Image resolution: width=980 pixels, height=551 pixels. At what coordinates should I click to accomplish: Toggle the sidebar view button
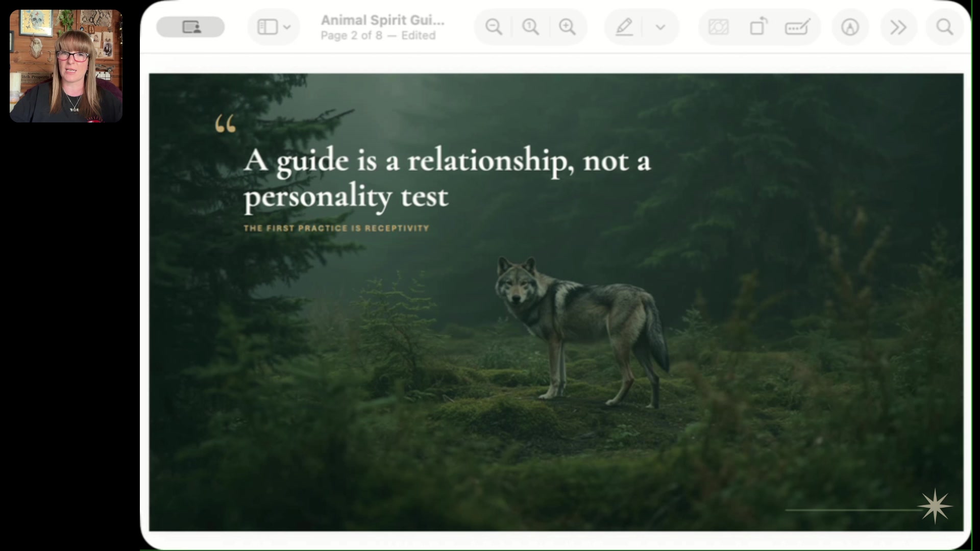pyautogui.click(x=267, y=27)
